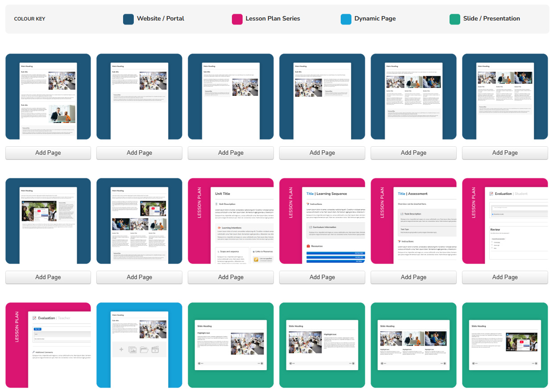Click the Instructions pen icon in the Assessment template
553x392 pixels.
(399, 241)
